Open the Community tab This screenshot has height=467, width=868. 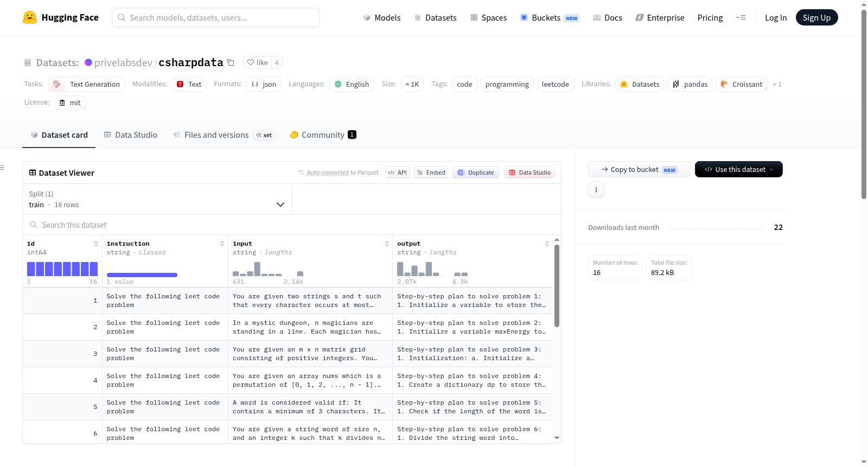323,135
